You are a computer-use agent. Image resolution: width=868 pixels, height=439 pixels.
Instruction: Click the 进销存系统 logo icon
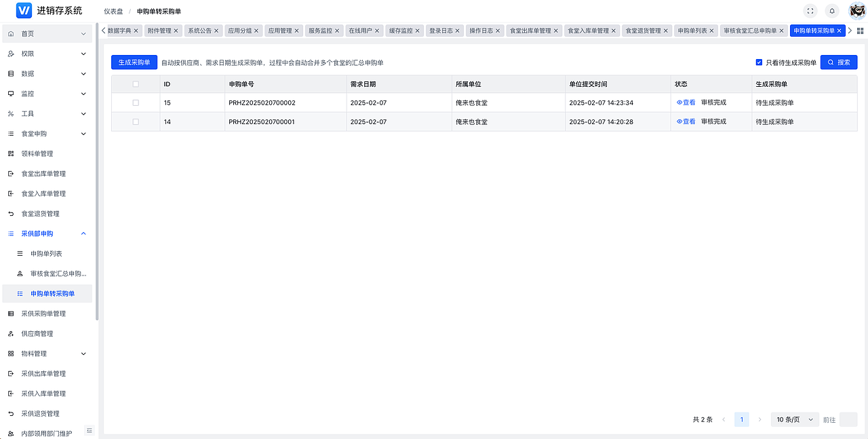(x=24, y=10)
